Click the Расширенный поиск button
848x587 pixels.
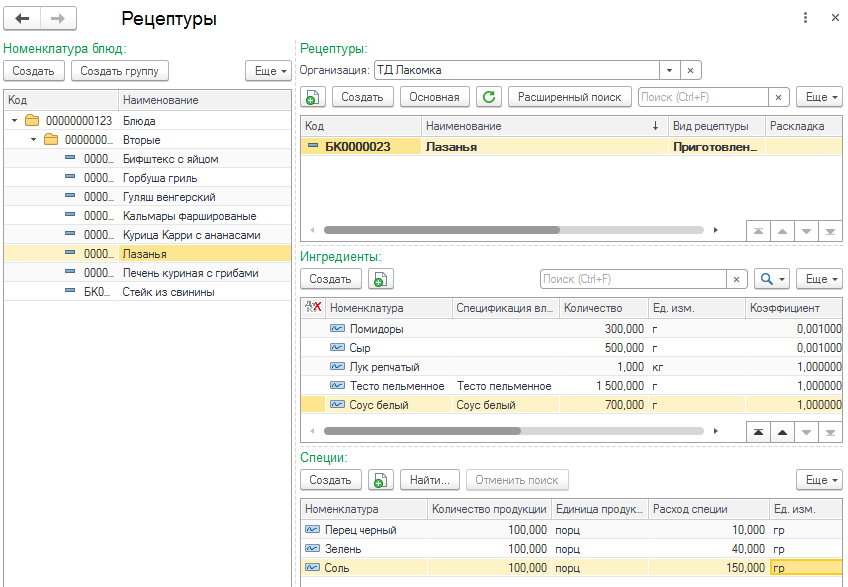569,97
